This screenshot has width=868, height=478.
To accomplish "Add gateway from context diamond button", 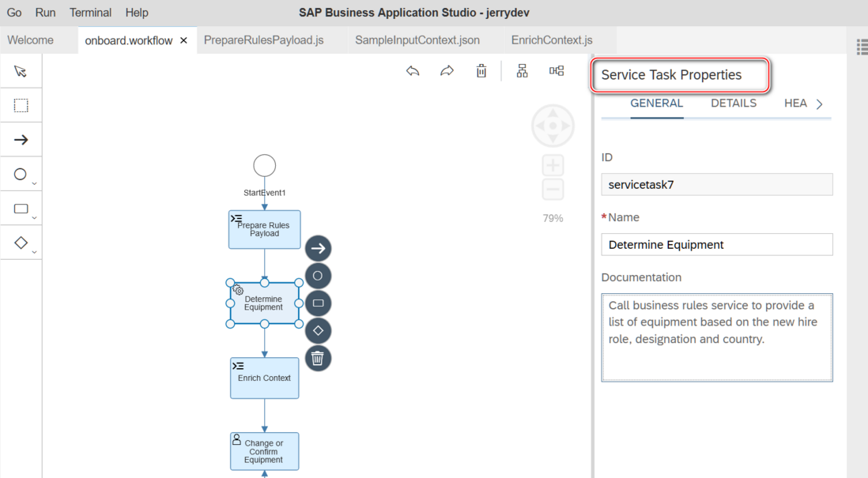I will [x=319, y=330].
